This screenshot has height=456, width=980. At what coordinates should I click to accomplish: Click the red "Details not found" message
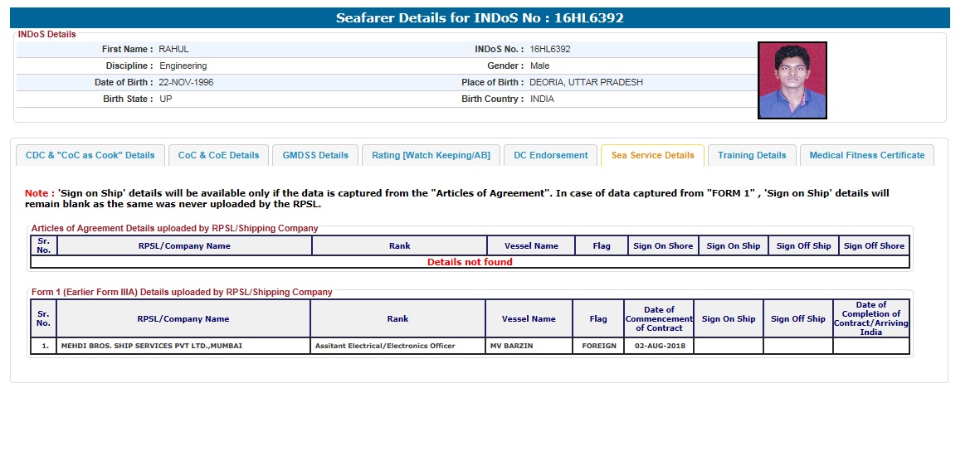click(x=470, y=262)
